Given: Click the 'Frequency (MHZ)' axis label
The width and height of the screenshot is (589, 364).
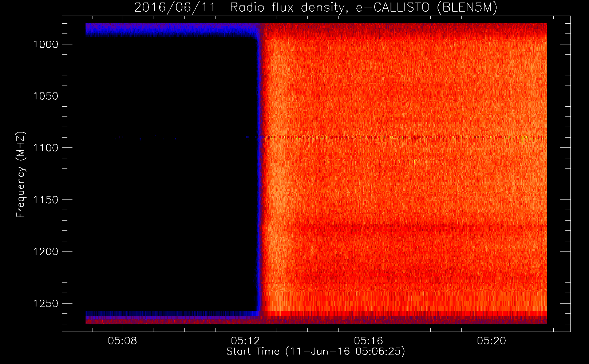Looking at the screenshot, I should (21, 174).
